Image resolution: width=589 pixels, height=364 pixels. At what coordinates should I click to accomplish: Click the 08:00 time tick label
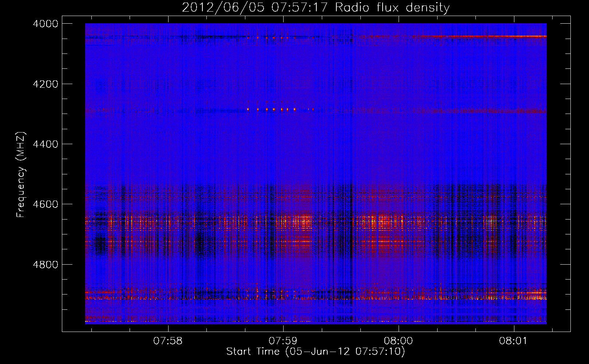point(399,341)
